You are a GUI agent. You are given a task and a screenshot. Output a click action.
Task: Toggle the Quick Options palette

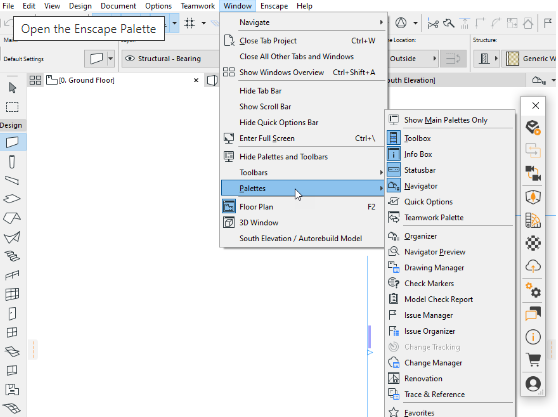coord(450,202)
